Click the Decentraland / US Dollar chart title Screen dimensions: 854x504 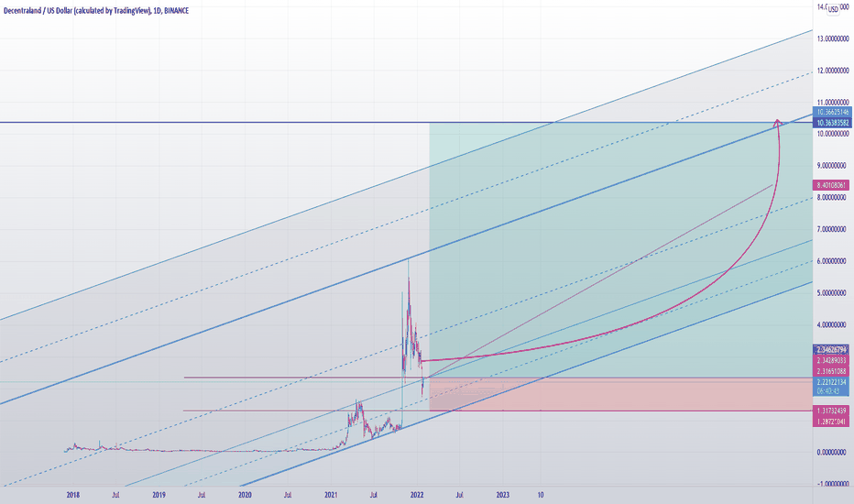pos(96,10)
